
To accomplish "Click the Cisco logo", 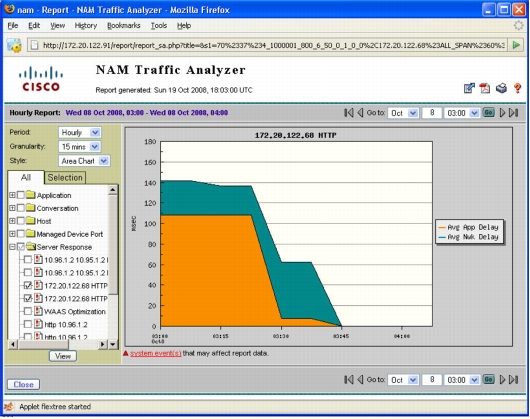I will tap(41, 79).
